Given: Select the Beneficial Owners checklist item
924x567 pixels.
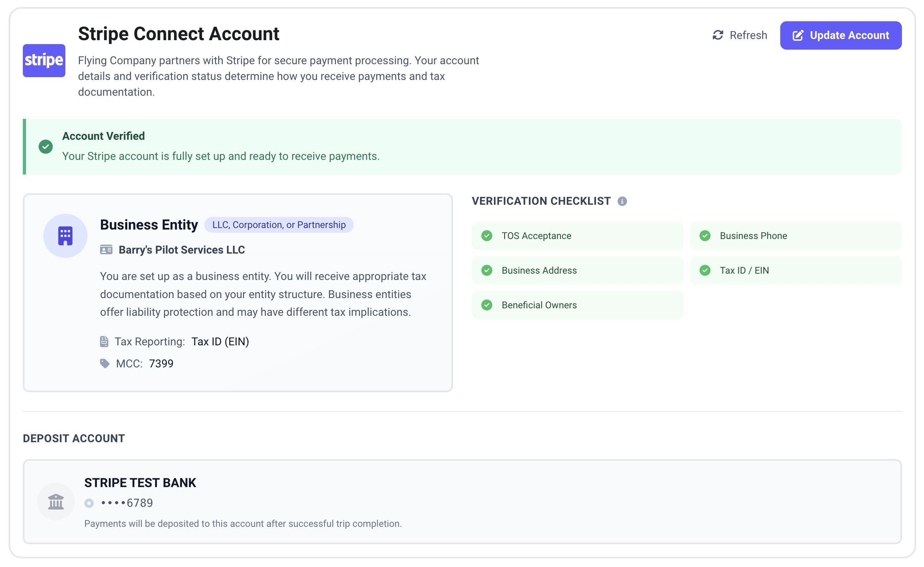Looking at the screenshot, I should point(577,305).
